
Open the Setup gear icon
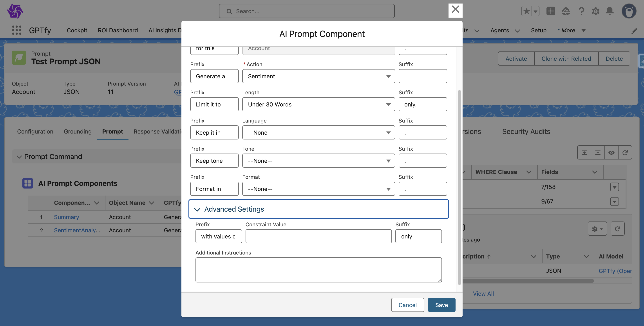click(x=595, y=11)
